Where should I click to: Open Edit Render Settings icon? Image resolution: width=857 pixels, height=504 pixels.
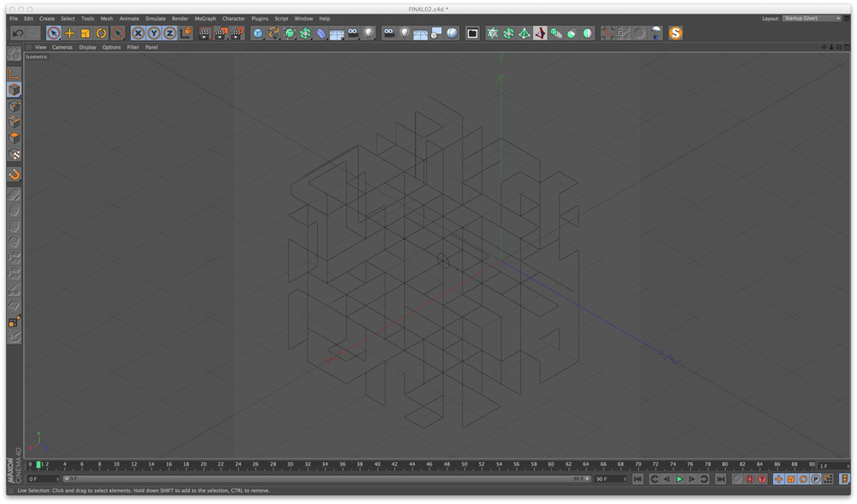237,33
